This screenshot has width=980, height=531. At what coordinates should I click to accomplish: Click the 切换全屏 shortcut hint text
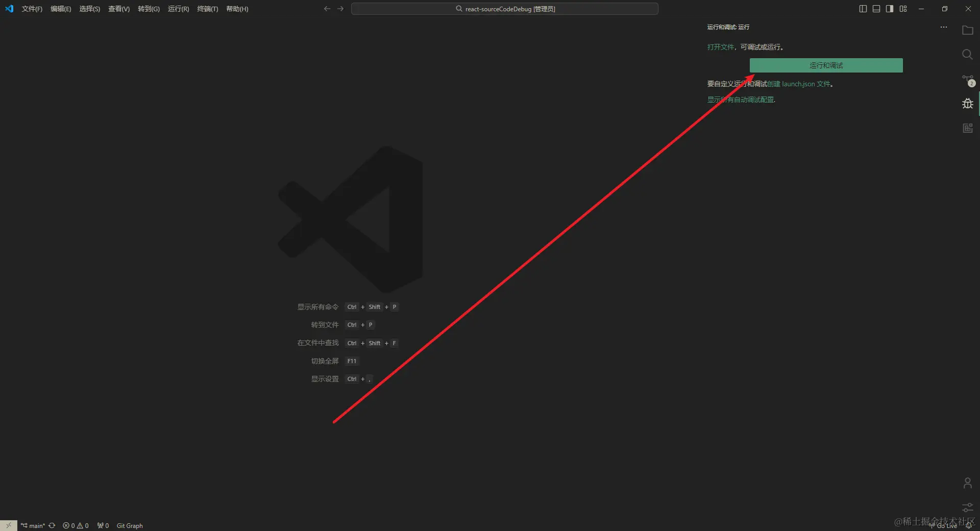click(325, 361)
